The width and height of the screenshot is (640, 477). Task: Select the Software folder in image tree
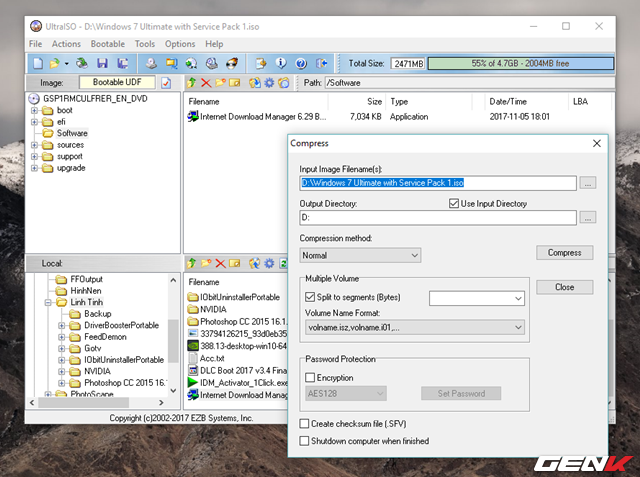coord(72,133)
